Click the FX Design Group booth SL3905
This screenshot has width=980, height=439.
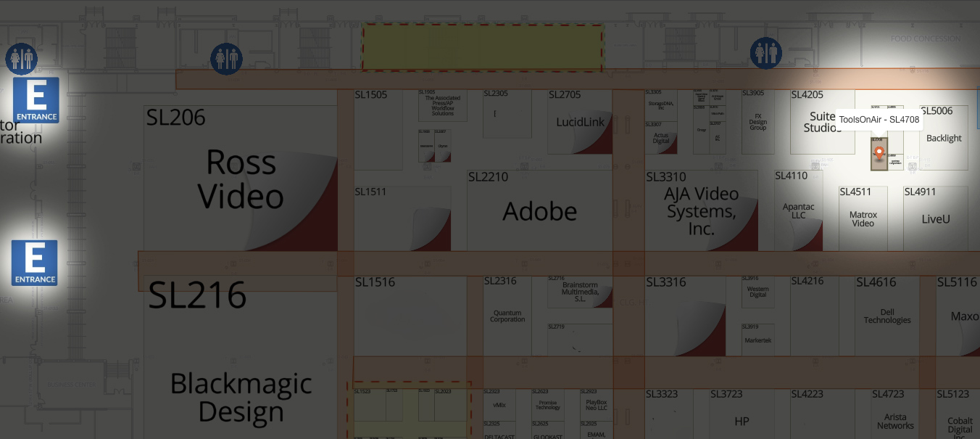click(757, 122)
